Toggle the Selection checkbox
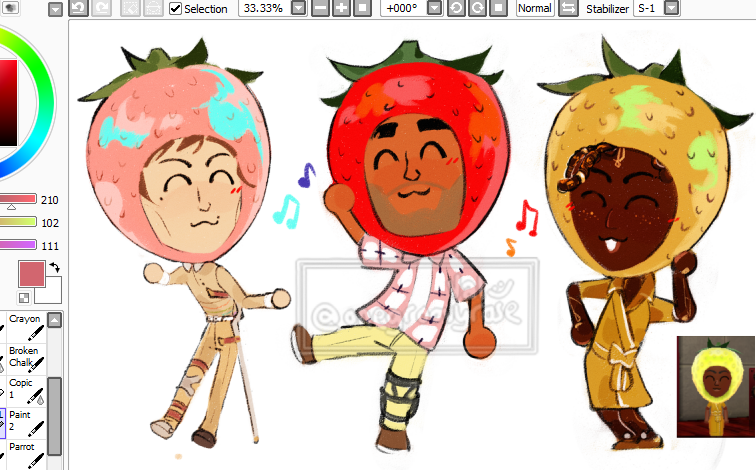Viewport: 756px width, 470px height. [176, 8]
